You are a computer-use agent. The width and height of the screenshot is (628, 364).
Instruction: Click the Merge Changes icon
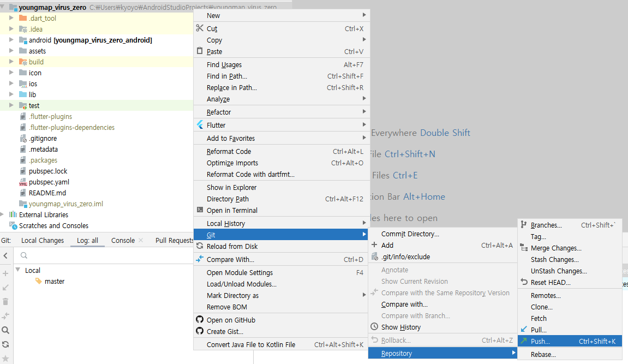click(524, 247)
